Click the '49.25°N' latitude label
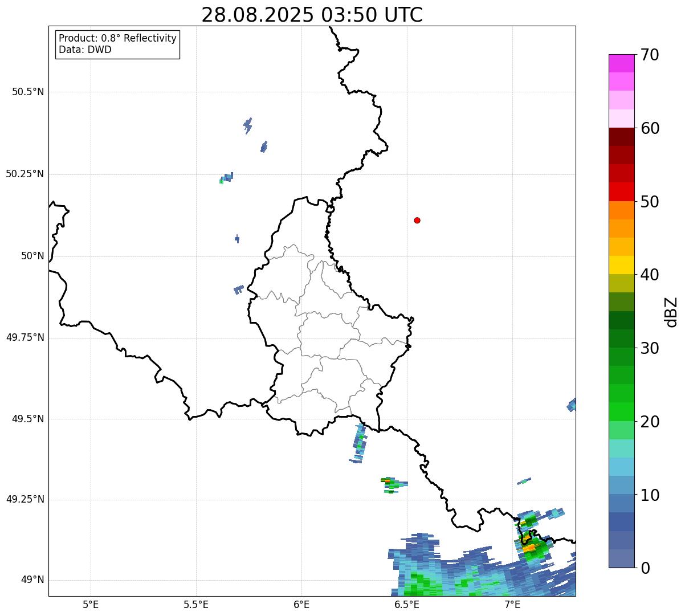The image size is (685, 616). (25, 500)
